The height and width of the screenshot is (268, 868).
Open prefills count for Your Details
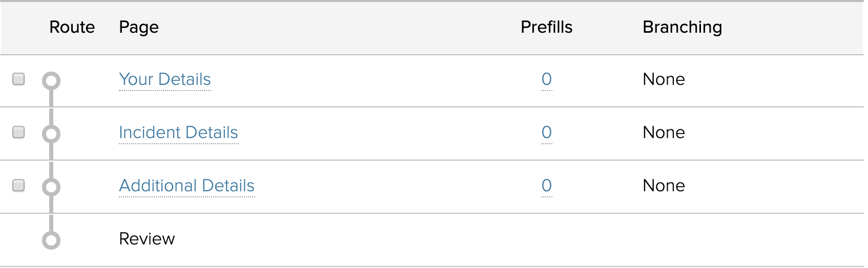pyautogui.click(x=546, y=79)
